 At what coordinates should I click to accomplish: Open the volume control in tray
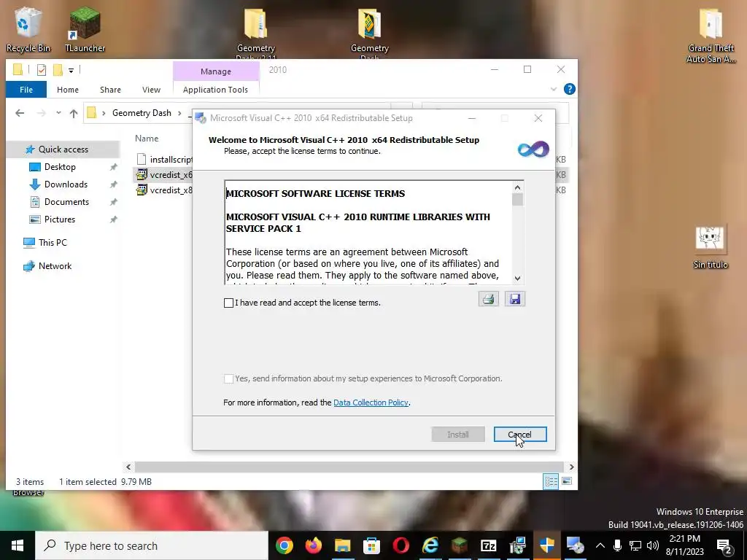point(653,545)
